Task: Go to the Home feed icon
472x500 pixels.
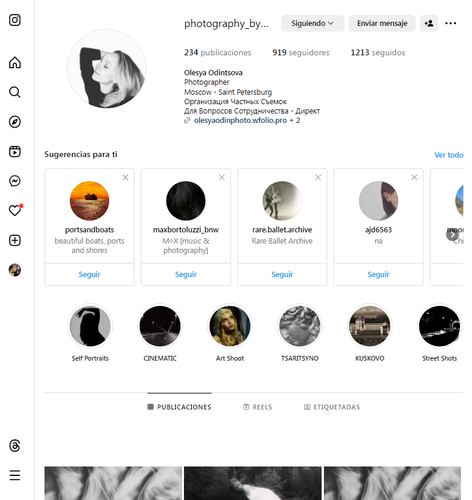Action: click(x=15, y=62)
